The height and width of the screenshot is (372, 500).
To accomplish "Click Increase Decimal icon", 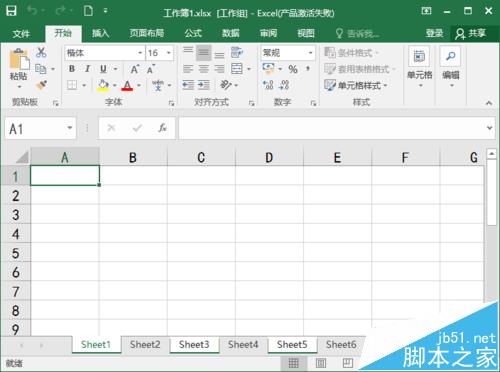I will (268, 85).
